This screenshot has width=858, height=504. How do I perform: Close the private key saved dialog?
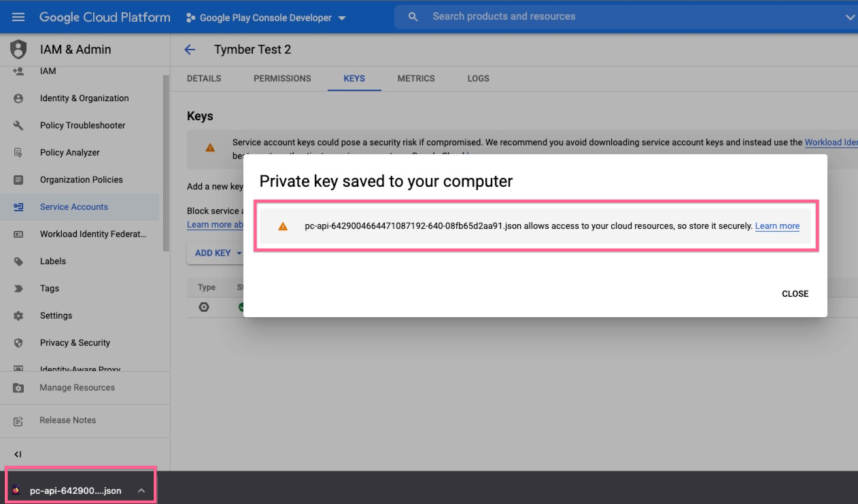click(795, 294)
